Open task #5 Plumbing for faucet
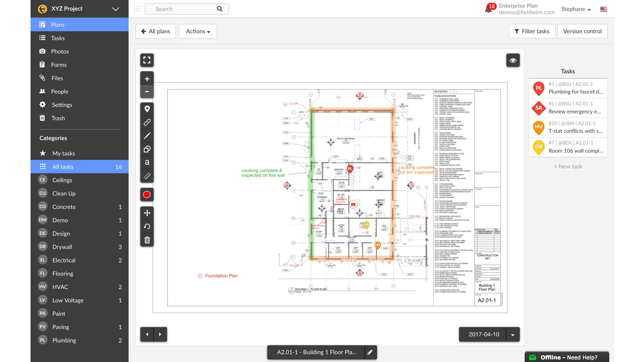 [568, 88]
